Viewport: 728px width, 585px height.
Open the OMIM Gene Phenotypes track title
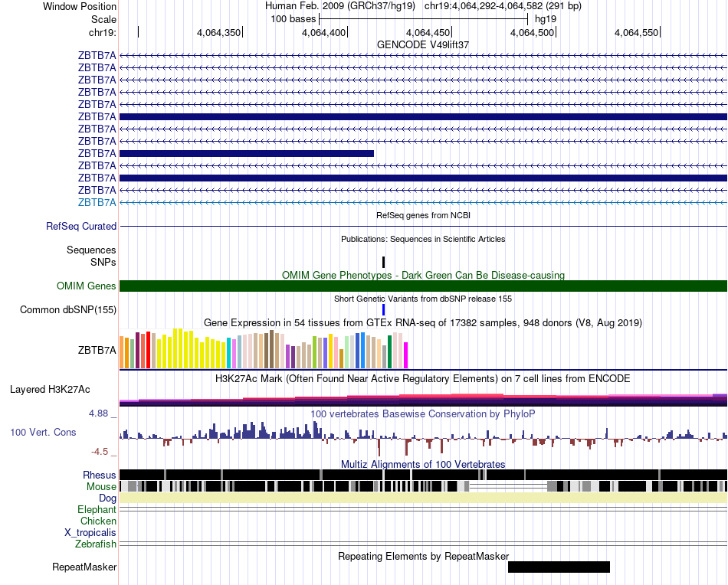(424, 275)
